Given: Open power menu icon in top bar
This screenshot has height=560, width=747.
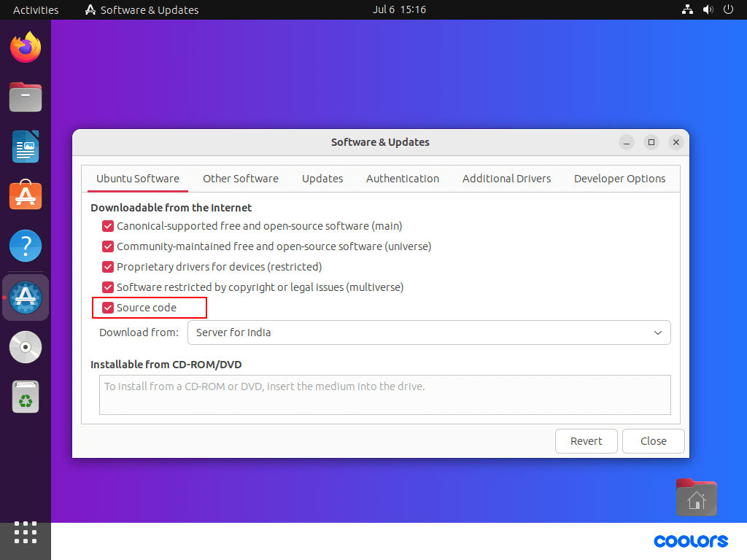Looking at the screenshot, I should tap(729, 9).
